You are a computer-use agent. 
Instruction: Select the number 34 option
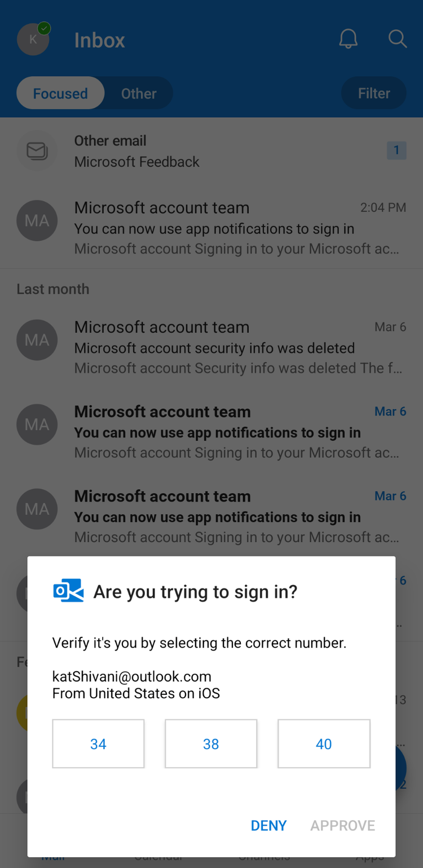click(x=98, y=743)
